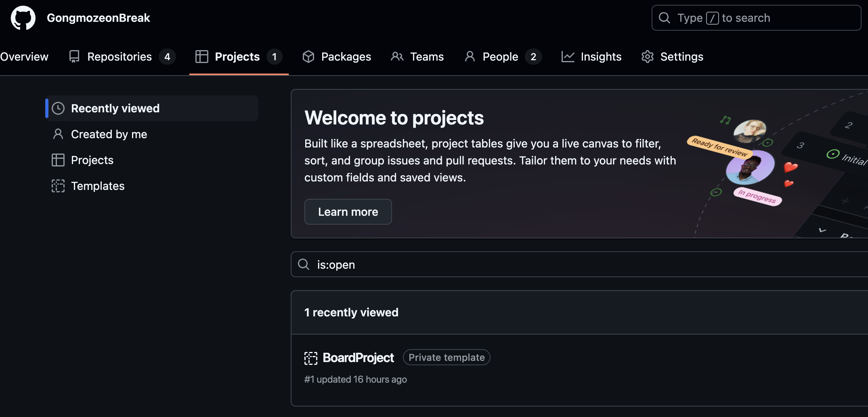The height and width of the screenshot is (417, 868).
Task: Click the dashed template icon beside Templates
Action: tap(58, 186)
